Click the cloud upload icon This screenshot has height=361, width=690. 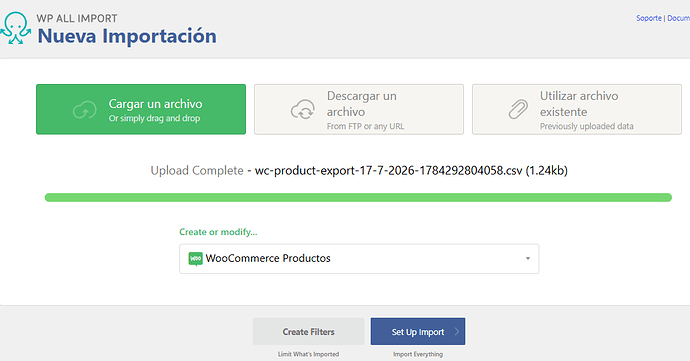pyautogui.click(x=84, y=110)
